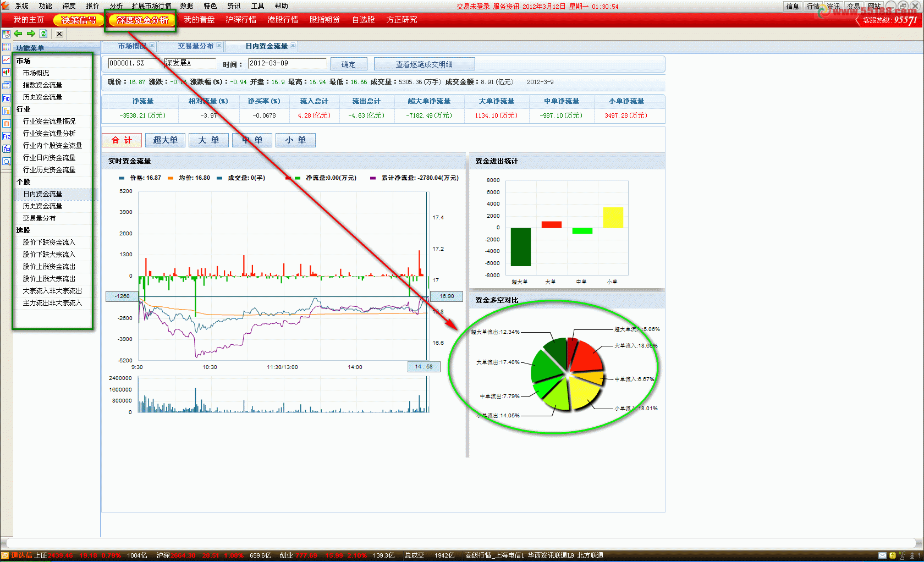Viewport: 924px width, 562px height.
Task: Click the yellow 小单 bar in chart
Action: coord(613,217)
